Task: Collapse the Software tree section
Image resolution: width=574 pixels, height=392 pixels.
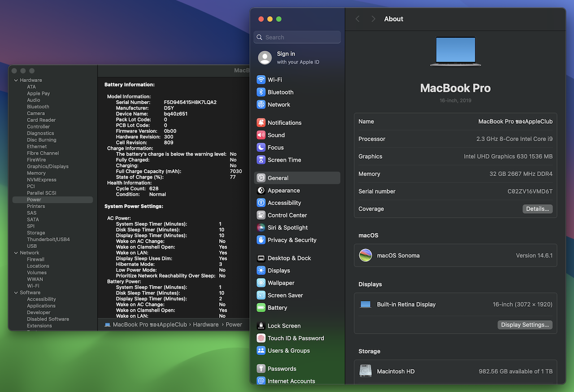Action: coord(16,292)
